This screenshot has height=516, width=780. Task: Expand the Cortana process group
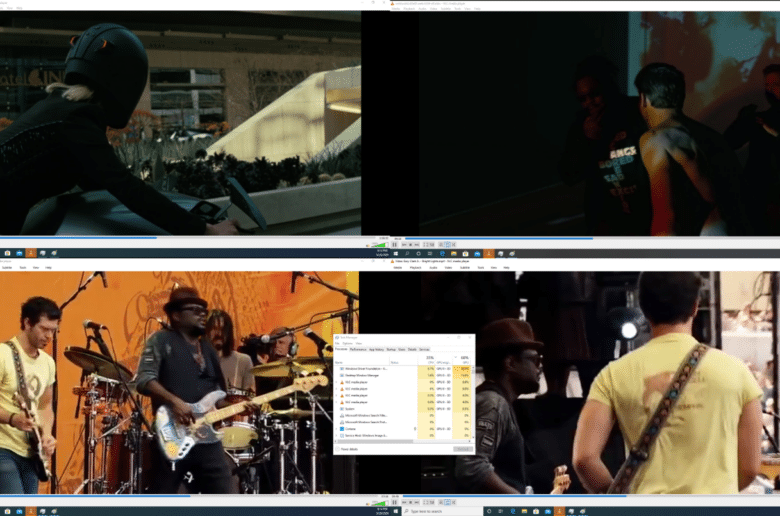point(336,429)
